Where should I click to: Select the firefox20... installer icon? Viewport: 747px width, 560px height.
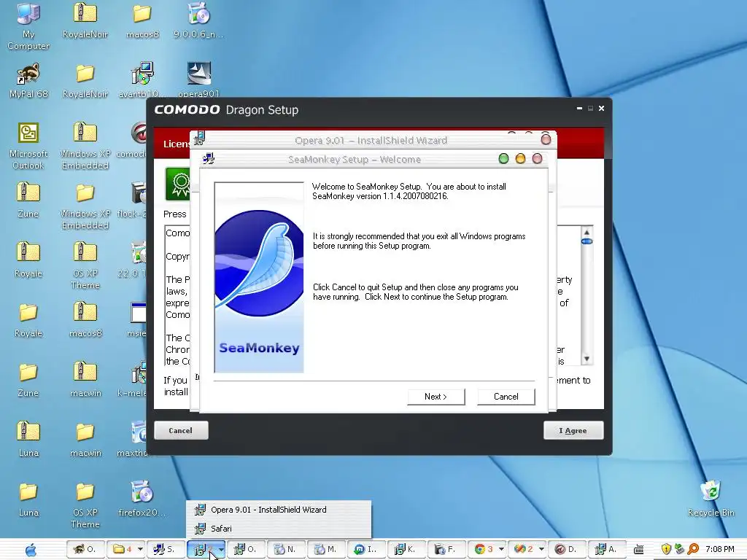142,498
